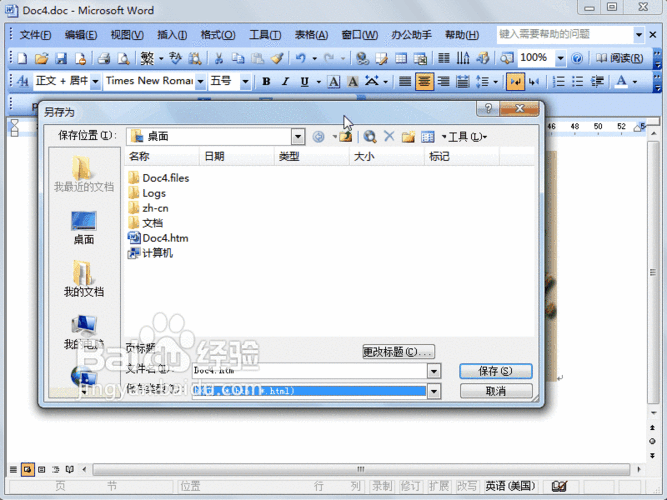Toggle Italic formatting in the Word toolbar

285,81
